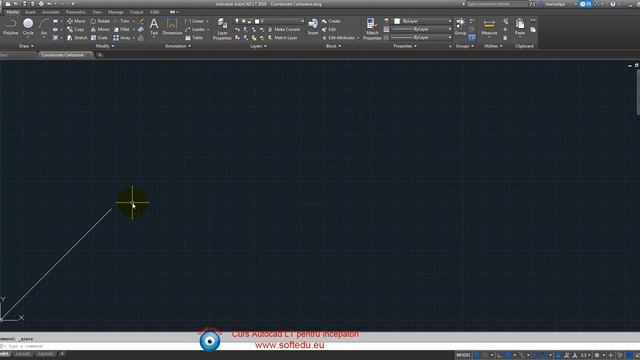
Task: Click the object color swatch
Action: [397, 21]
